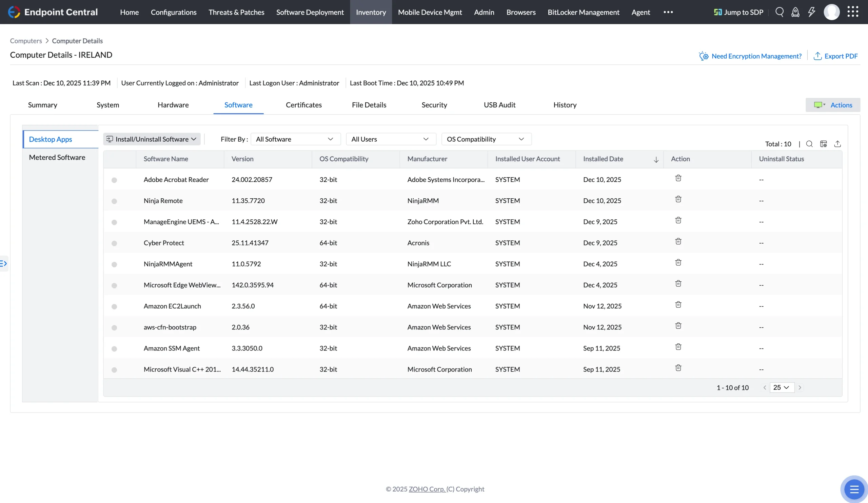The height and width of the screenshot is (503, 868).
Task: Click trash icon for Cyber Protect
Action: 678,242
